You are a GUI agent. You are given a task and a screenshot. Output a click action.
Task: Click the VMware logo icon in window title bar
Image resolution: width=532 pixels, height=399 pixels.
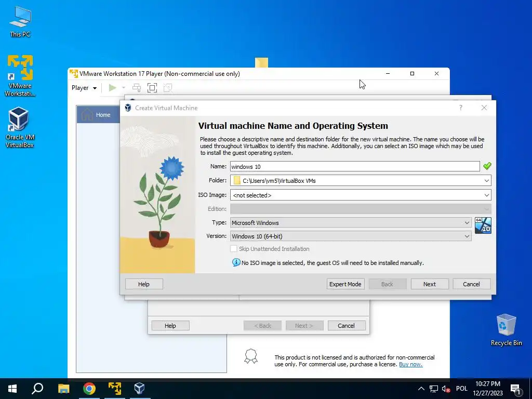point(74,74)
